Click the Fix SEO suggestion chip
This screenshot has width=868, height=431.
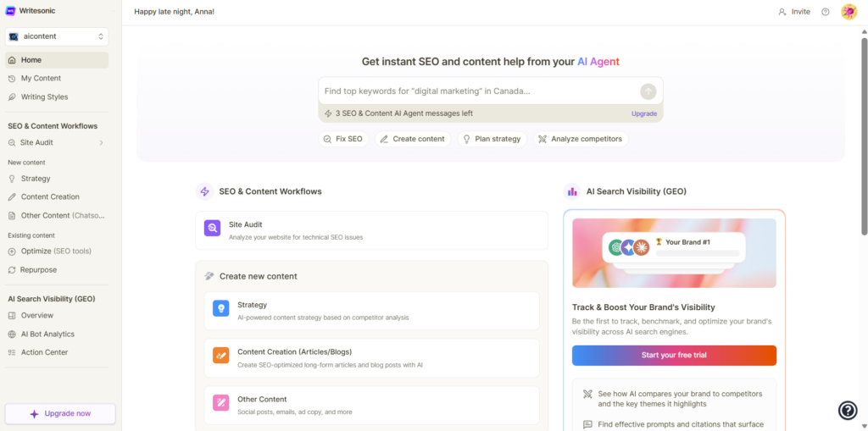(343, 139)
